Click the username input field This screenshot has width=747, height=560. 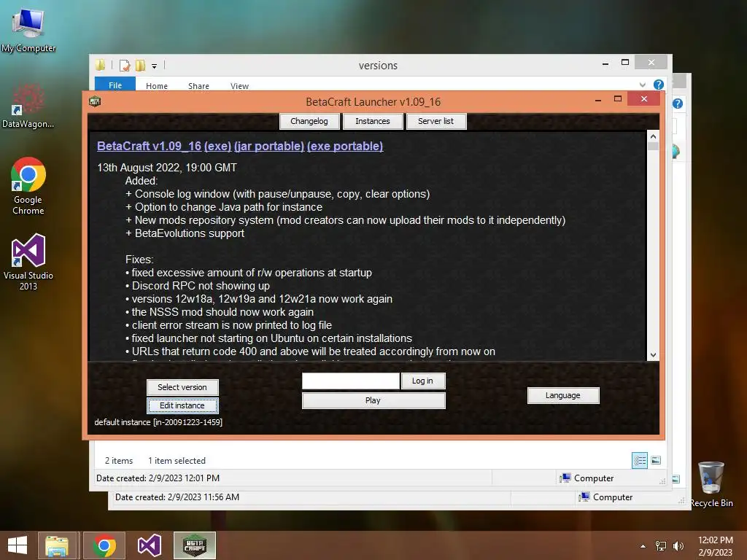(351, 381)
